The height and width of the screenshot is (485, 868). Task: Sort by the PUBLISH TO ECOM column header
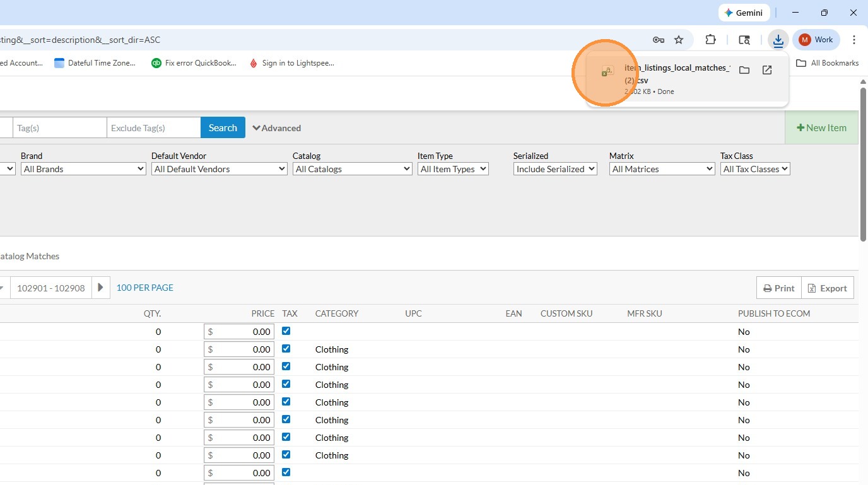pyautogui.click(x=774, y=313)
